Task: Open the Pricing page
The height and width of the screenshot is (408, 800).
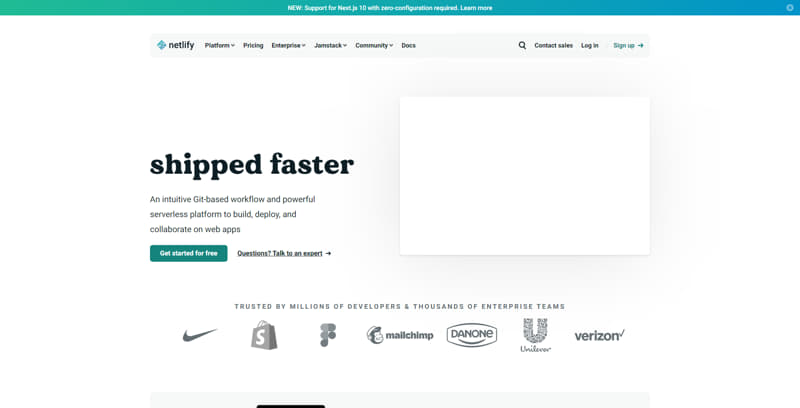Action: coord(253,45)
